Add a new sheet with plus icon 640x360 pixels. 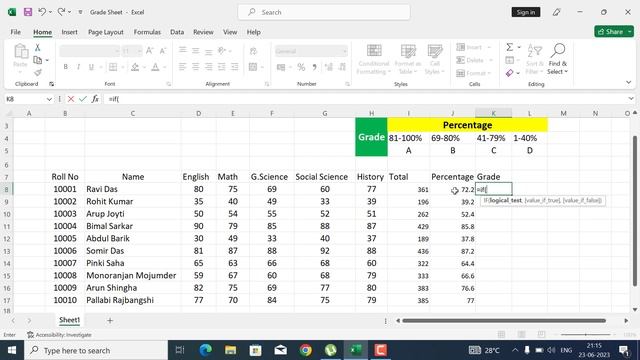(110, 321)
